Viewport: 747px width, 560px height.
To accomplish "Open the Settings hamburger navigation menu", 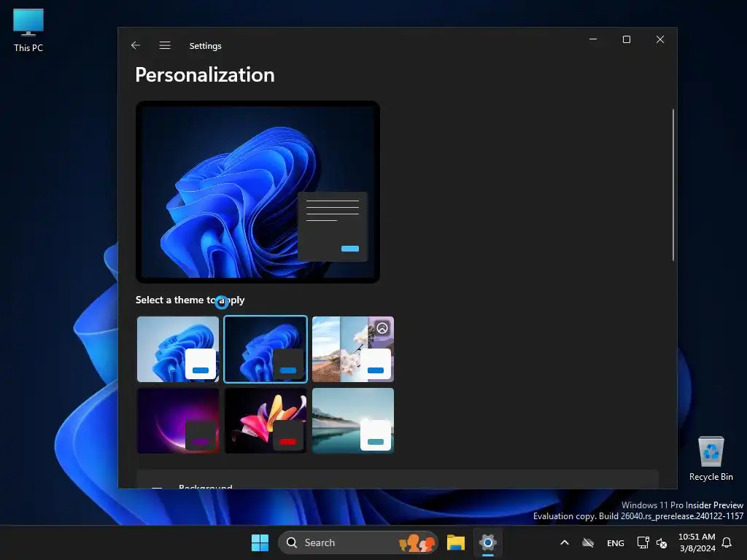I will coord(165,45).
